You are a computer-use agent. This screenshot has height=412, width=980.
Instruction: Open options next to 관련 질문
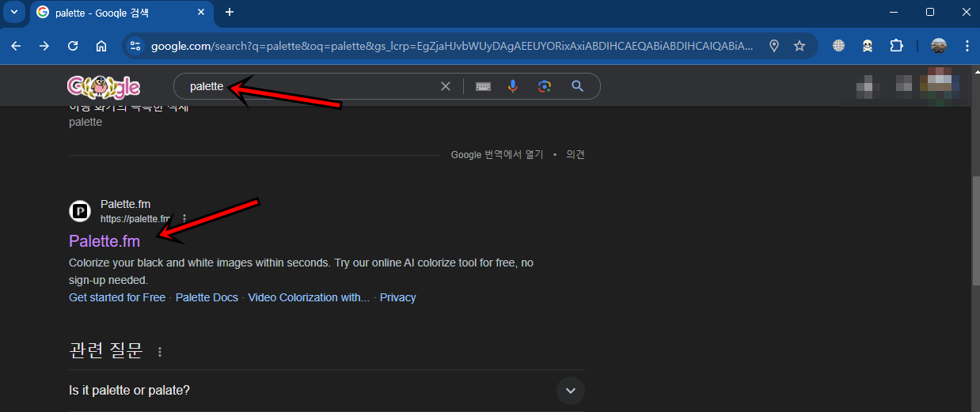click(x=161, y=351)
